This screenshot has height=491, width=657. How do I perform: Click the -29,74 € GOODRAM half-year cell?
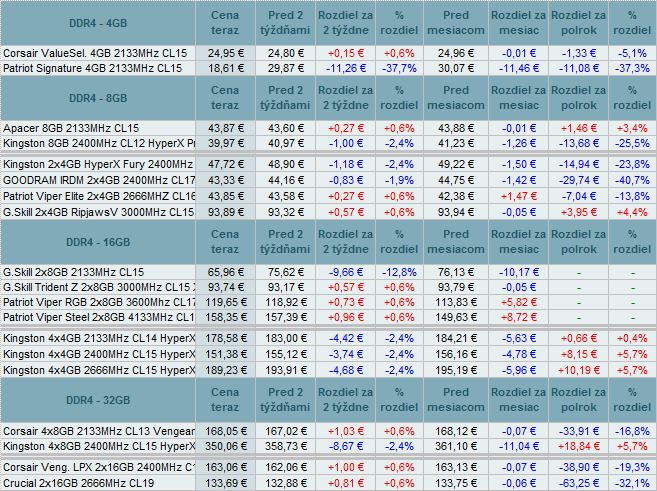tap(579, 181)
